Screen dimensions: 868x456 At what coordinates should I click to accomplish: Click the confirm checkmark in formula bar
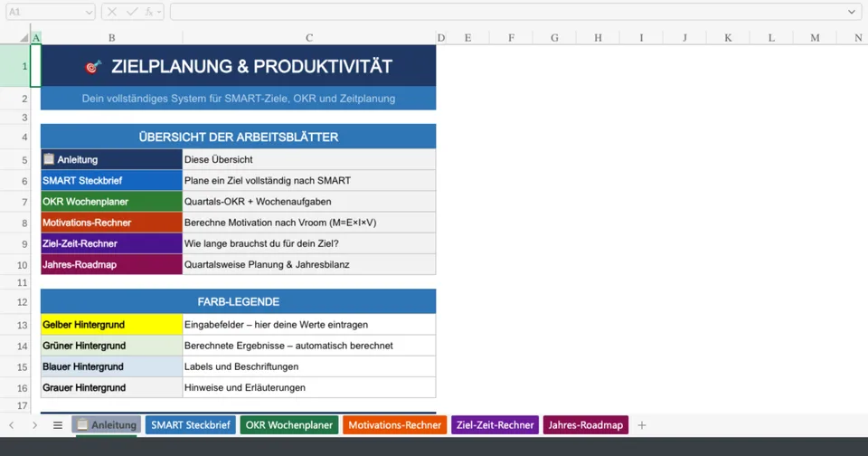[x=131, y=12]
